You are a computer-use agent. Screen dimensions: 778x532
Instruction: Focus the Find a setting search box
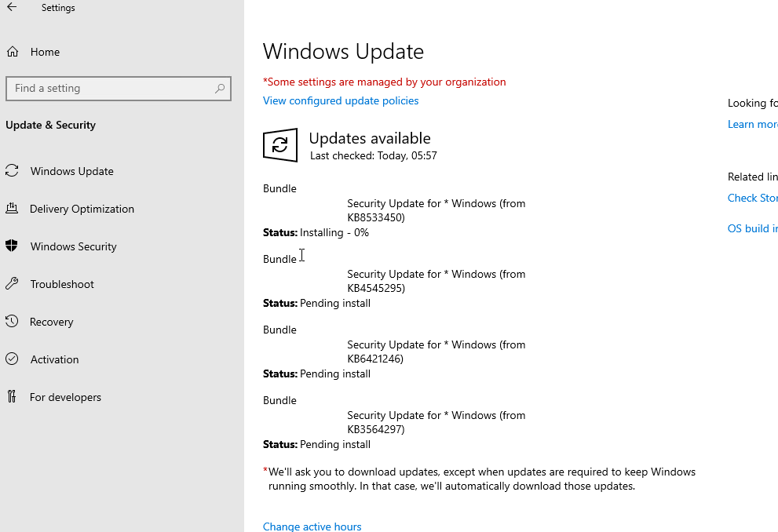(x=110, y=89)
